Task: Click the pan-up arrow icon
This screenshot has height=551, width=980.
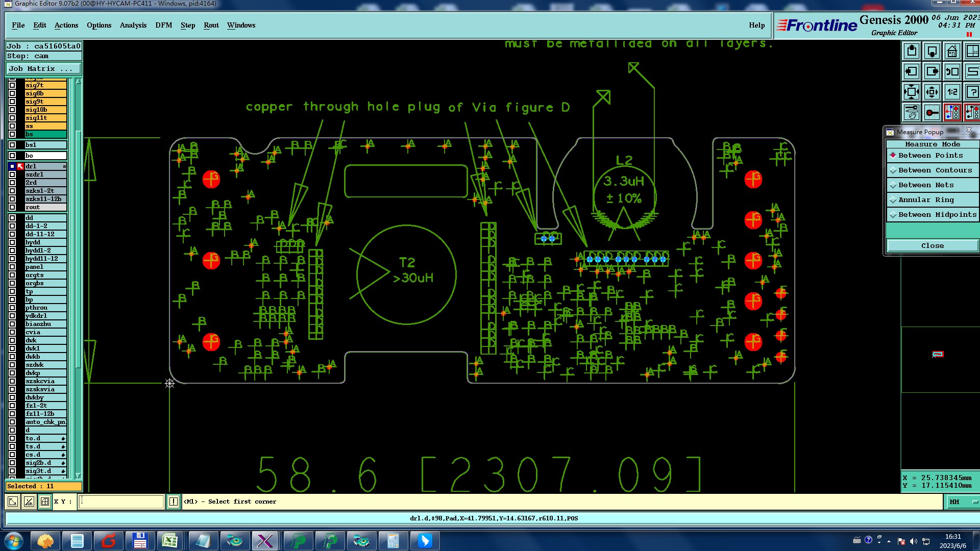Action: [912, 51]
